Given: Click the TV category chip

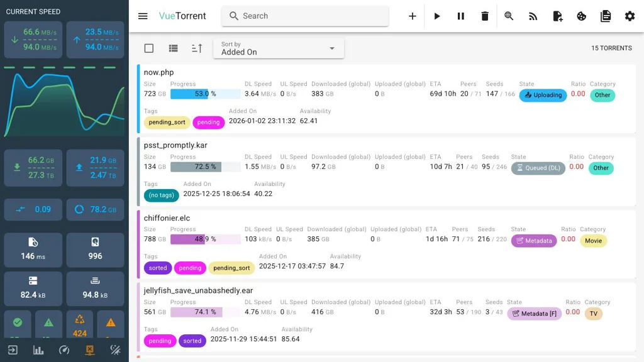Looking at the screenshot, I should pyautogui.click(x=594, y=314).
